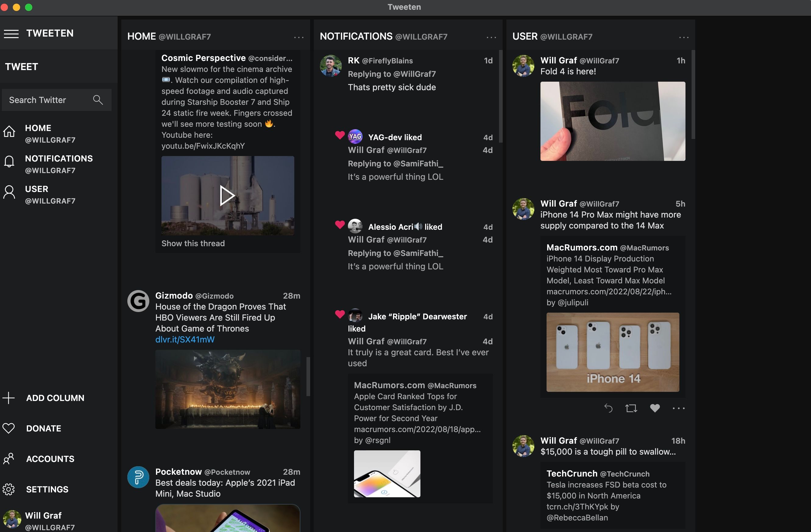
Task: Click TechCrunch name in quoted tweet
Action: pos(572,473)
